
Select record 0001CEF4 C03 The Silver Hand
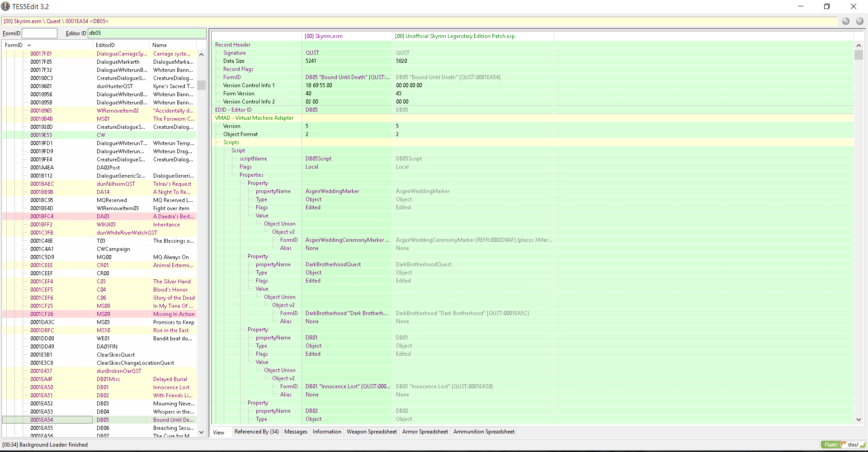pos(99,282)
